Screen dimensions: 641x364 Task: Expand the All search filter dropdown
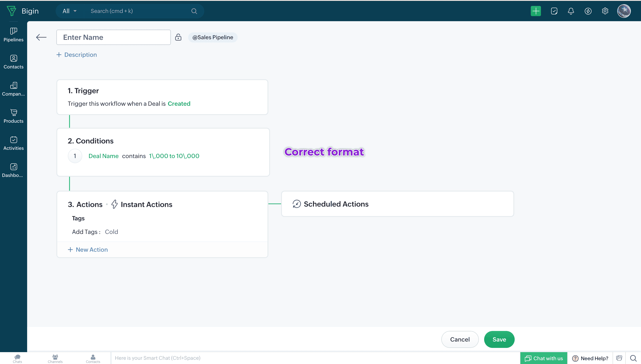point(70,11)
